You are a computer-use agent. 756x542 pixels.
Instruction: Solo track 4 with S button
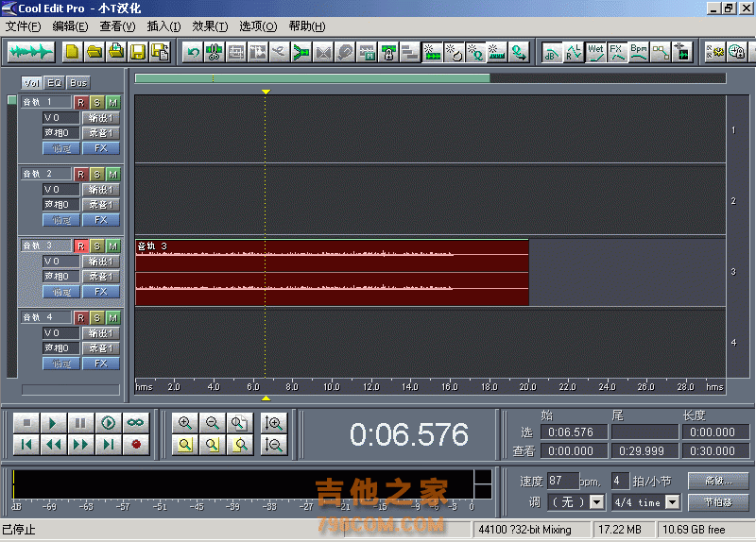(x=97, y=318)
